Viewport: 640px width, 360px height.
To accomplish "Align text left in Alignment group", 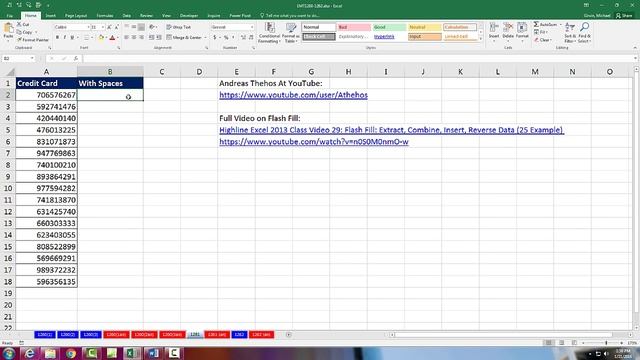I will click(127, 38).
